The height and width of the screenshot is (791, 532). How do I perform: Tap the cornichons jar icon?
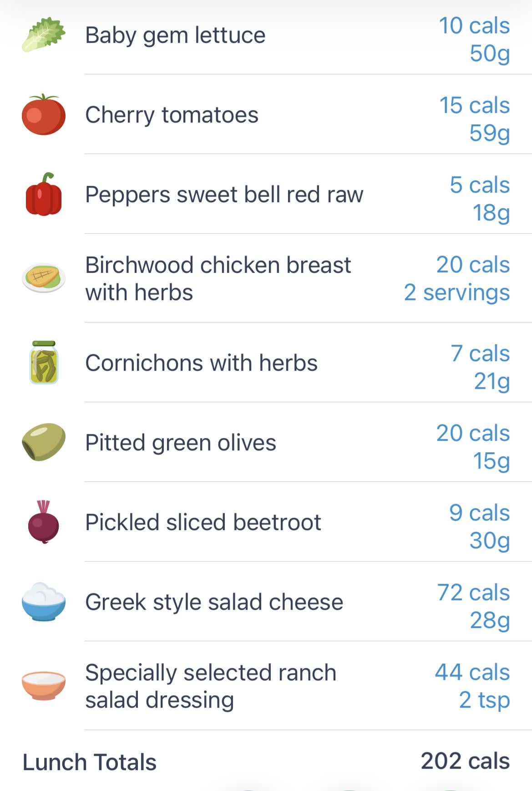[43, 362]
